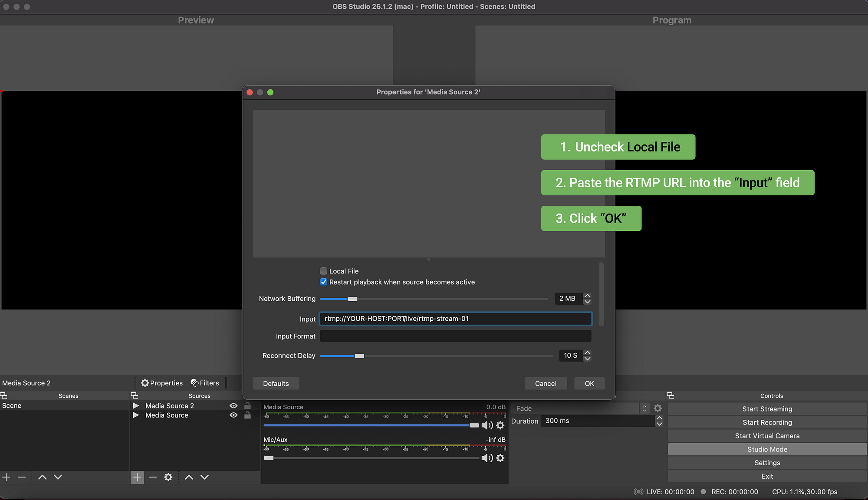Click the add source plus icon
The height and width of the screenshot is (500, 868).
tap(138, 477)
